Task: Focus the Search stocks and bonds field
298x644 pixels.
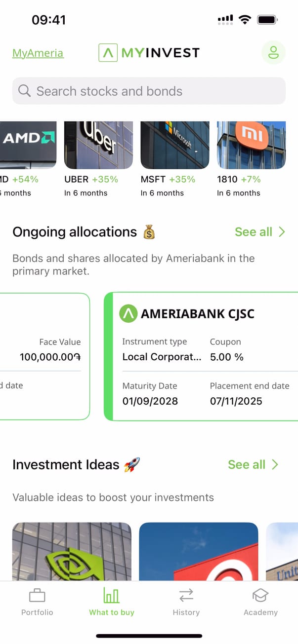Action: tap(149, 91)
